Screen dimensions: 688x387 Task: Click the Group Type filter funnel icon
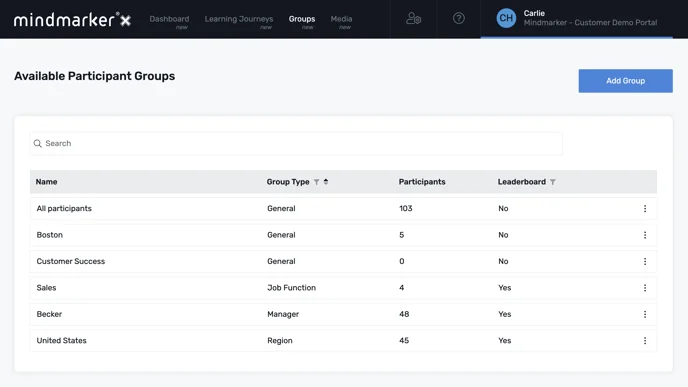pos(316,182)
